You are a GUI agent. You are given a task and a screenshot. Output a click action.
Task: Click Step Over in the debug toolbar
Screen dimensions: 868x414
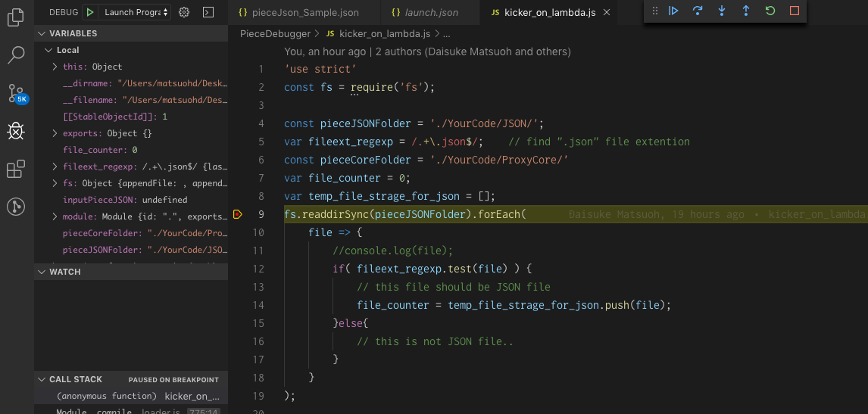tap(698, 11)
